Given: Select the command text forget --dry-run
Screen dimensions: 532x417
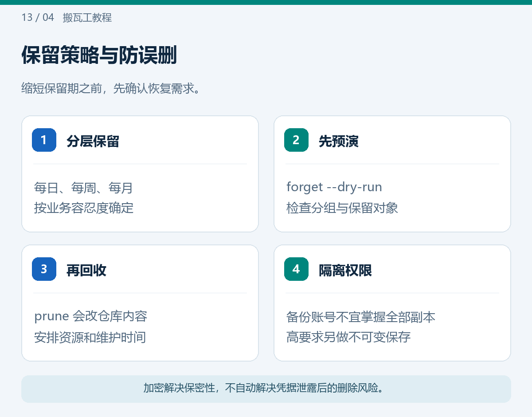Looking at the screenshot, I should click(334, 187).
